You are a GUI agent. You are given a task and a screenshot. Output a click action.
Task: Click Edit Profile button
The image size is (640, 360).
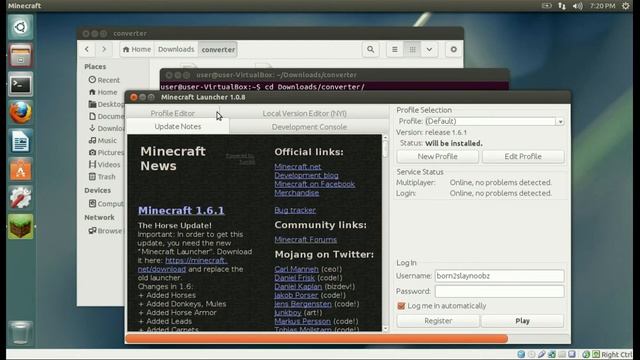point(523,156)
